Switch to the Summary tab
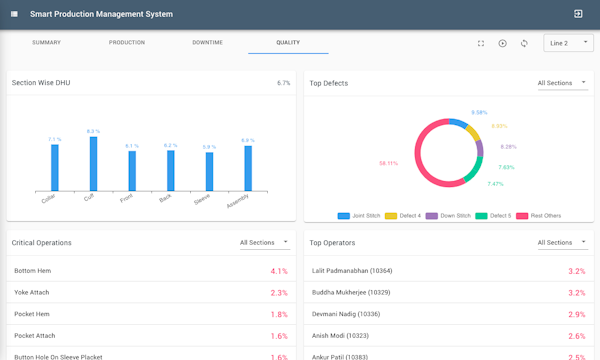 click(46, 42)
